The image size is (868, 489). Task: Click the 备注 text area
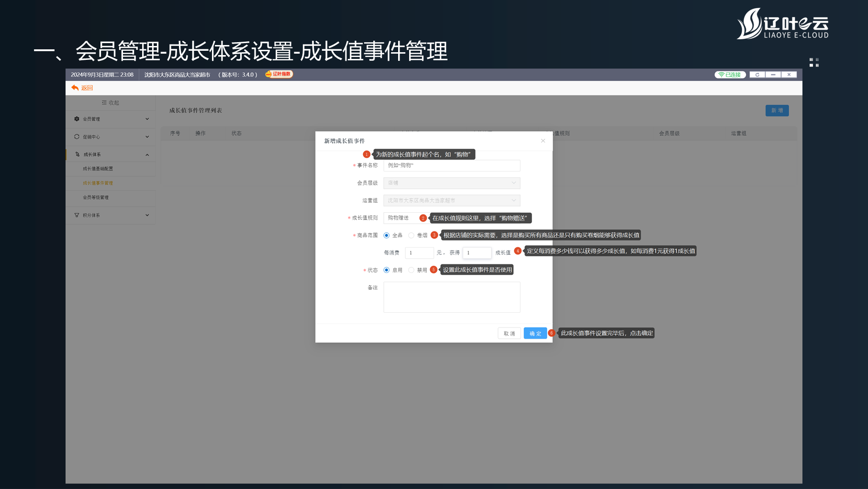pyautogui.click(x=452, y=297)
